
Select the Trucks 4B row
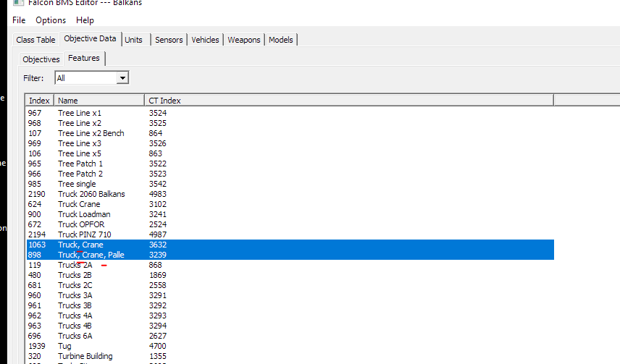tap(290, 326)
